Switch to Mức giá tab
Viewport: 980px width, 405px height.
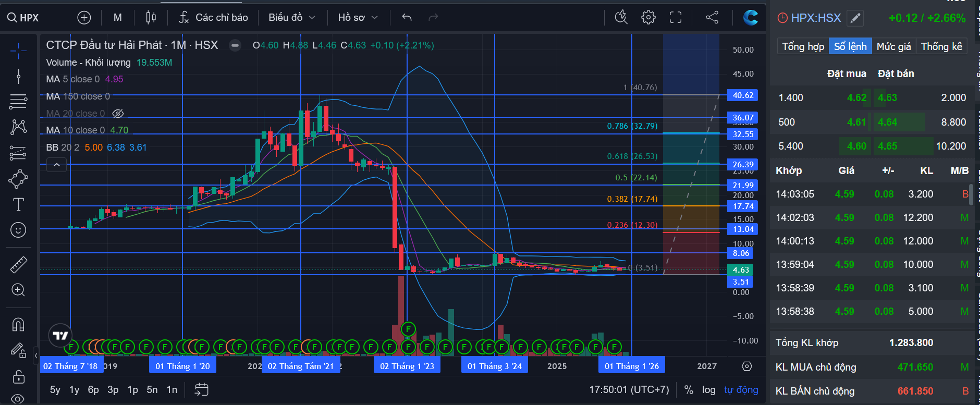coord(894,46)
